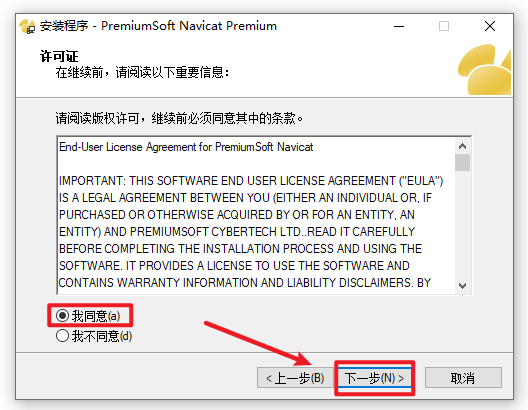This screenshot has height=410, width=528.
Task: Click the Navicat installer icon in title bar
Action: click(27, 26)
